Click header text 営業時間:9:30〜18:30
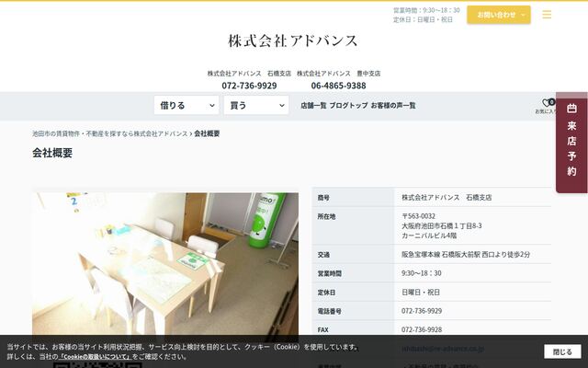Screen dimensions: 588x368 point(426,10)
